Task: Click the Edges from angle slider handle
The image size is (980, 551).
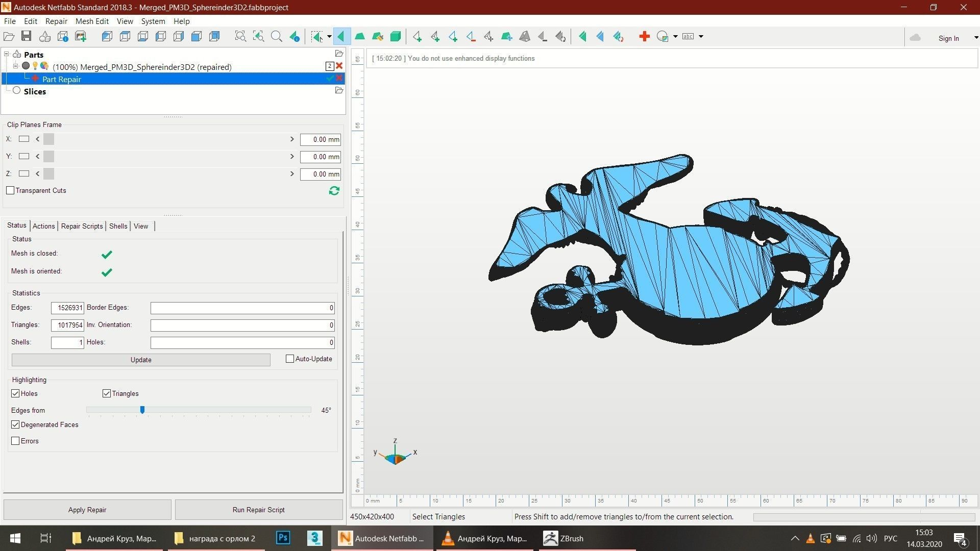Action: (x=142, y=410)
